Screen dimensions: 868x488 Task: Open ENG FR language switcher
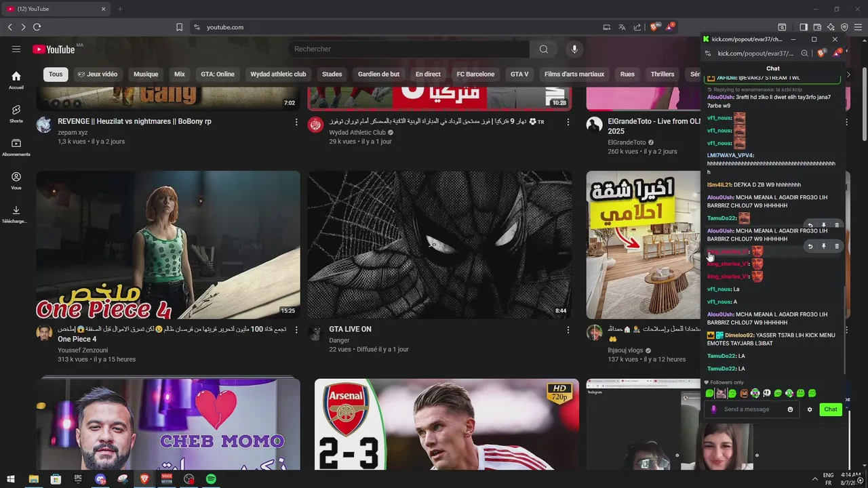pyautogui.click(x=828, y=479)
